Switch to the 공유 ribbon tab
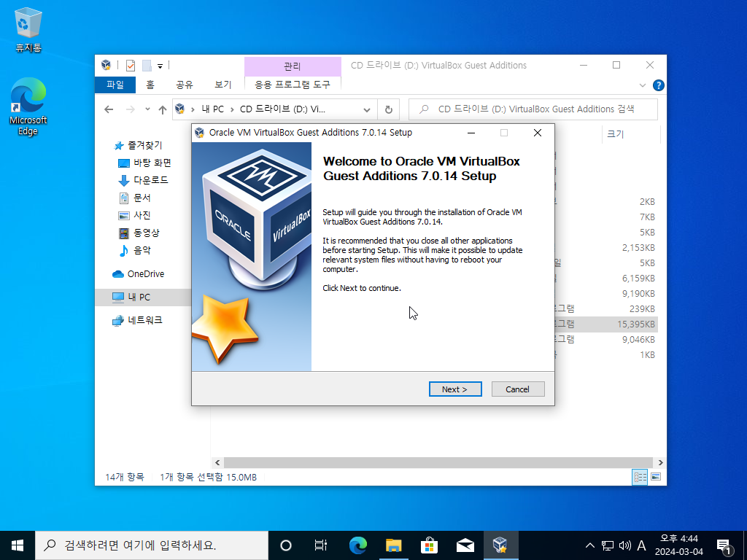The width and height of the screenshot is (747, 560). coord(185,85)
